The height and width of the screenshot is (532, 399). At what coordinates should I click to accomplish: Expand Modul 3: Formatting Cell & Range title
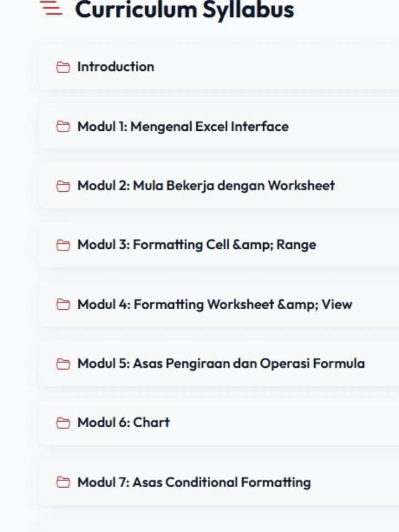(x=197, y=244)
